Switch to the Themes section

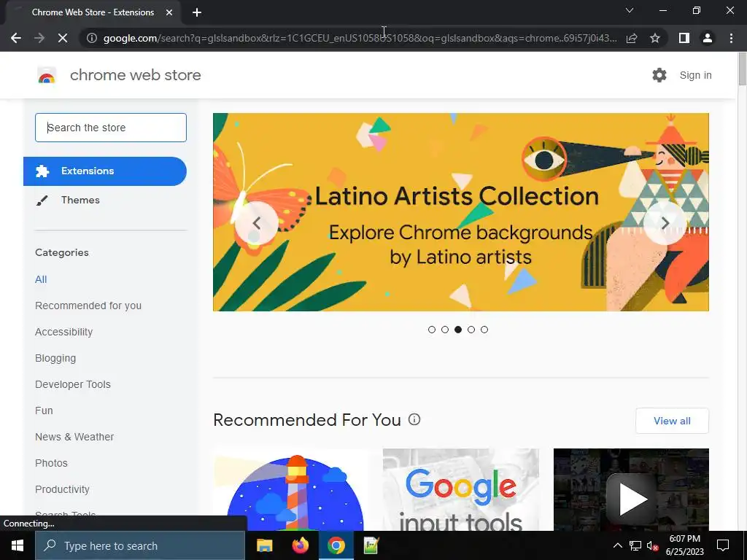[80, 200]
